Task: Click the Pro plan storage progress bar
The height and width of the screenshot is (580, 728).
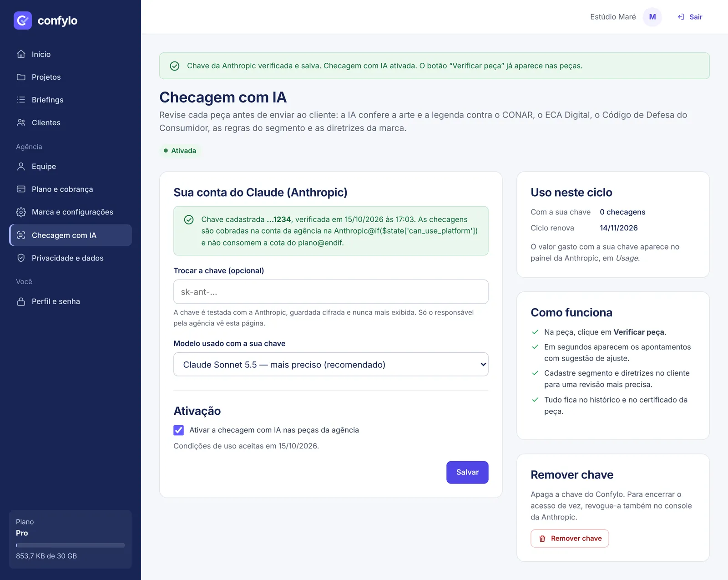Action: click(x=71, y=545)
